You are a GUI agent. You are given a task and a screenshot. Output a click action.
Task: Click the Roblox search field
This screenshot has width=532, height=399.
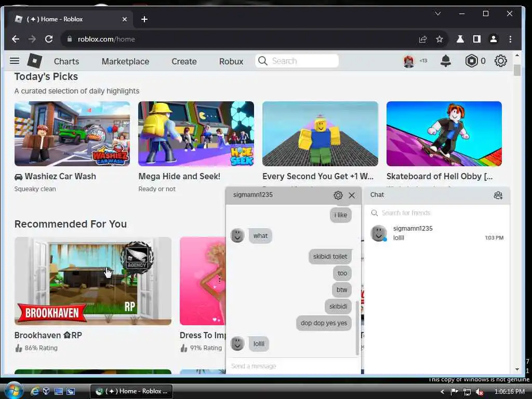pos(297,61)
